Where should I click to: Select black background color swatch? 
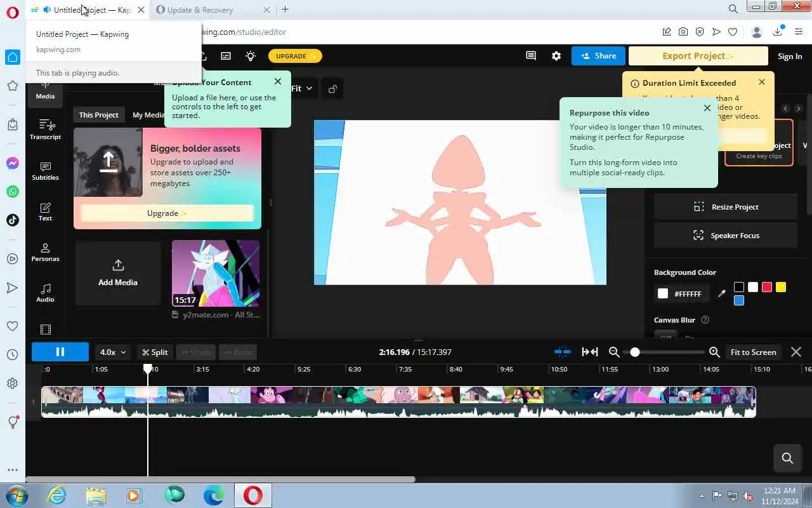(739, 287)
